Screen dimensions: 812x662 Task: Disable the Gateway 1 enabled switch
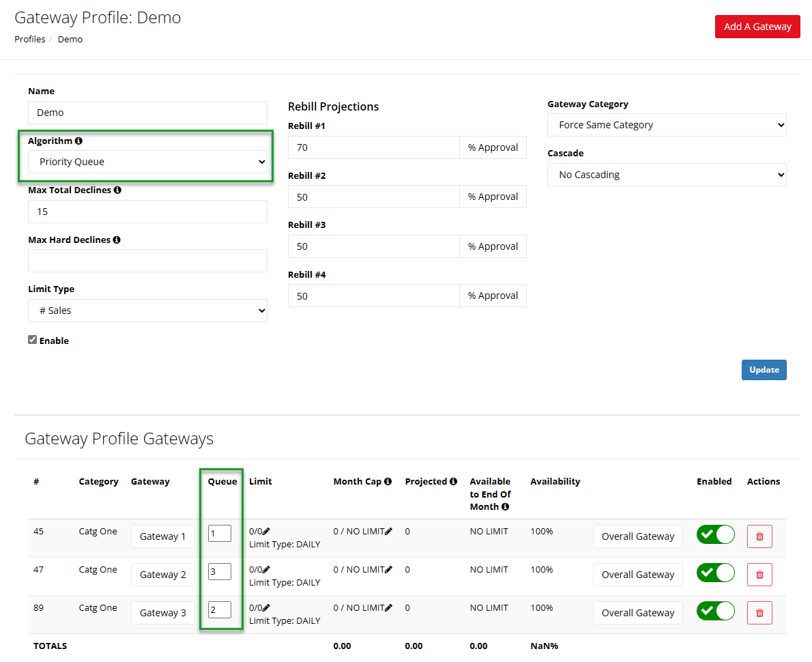[x=715, y=535]
